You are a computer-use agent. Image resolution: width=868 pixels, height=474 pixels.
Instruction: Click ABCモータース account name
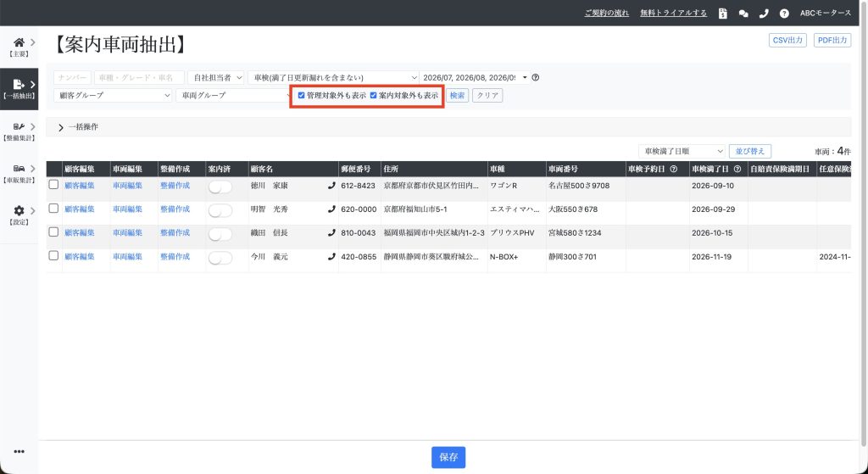tap(826, 14)
